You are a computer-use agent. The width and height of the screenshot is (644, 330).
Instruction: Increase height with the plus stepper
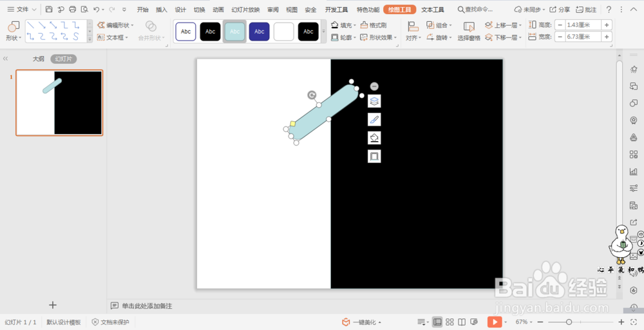[607, 25]
